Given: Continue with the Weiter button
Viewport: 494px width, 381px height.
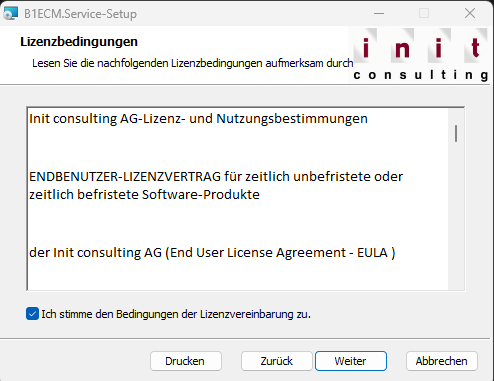Looking at the screenshot, I should pyautogui.click(x=351, y=361).
